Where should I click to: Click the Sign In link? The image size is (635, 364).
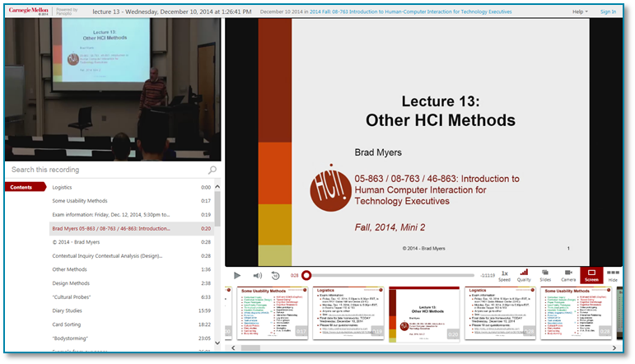click(x=608, y=12)
